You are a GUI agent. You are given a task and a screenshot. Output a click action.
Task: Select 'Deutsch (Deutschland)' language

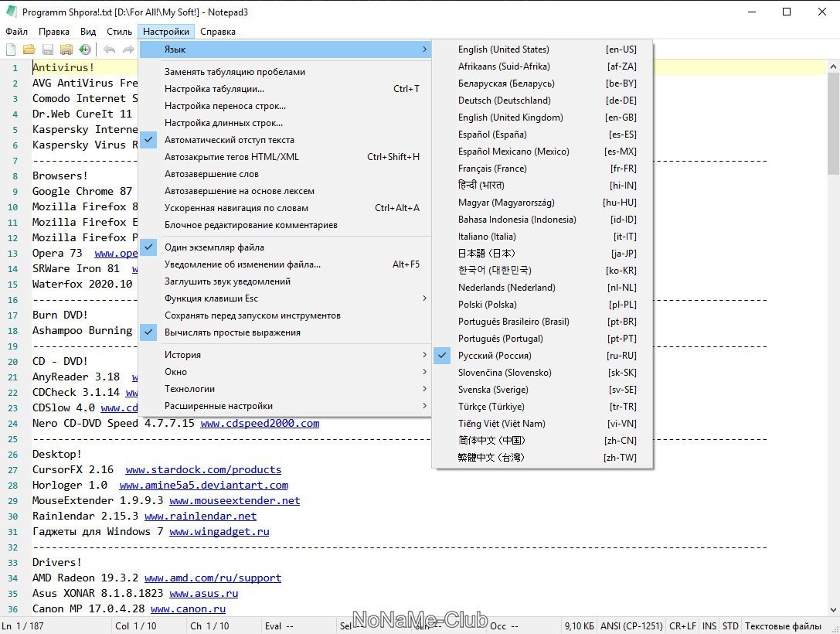[504, 101]
